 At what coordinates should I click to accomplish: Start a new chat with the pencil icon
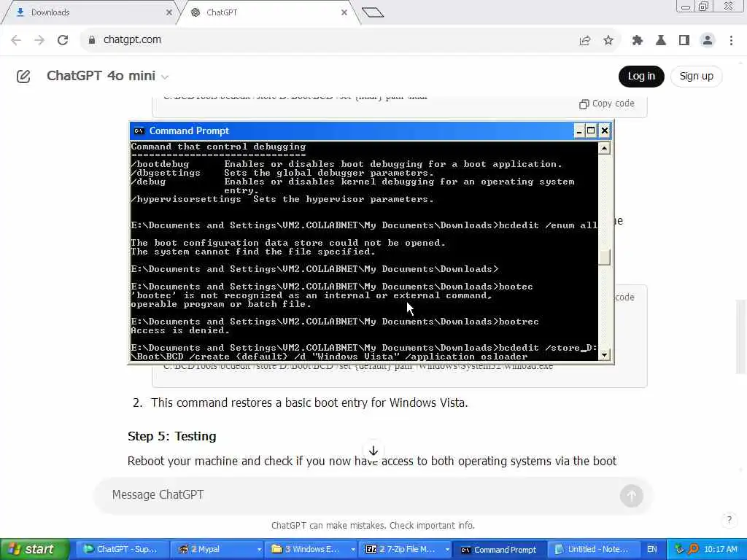pyautogui.click(x=23, y=76)
